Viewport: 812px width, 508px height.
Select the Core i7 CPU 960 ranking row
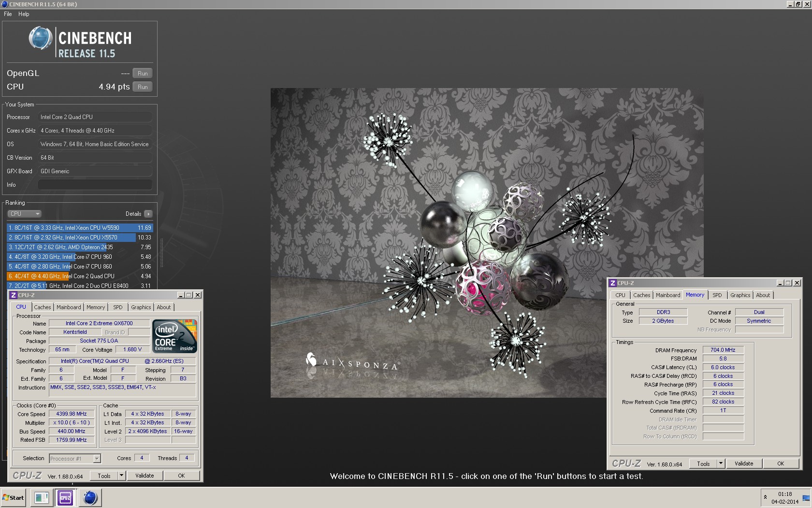tap(80, 257)
